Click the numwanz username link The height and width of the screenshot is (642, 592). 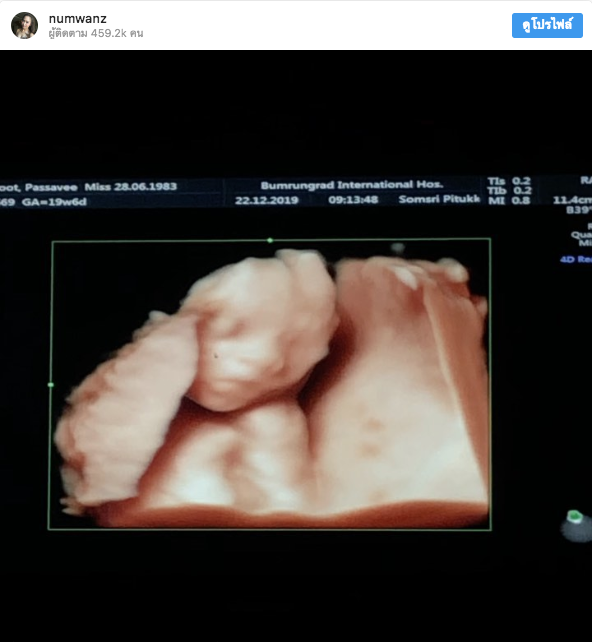pyautogui.click(x=77, y=19)
